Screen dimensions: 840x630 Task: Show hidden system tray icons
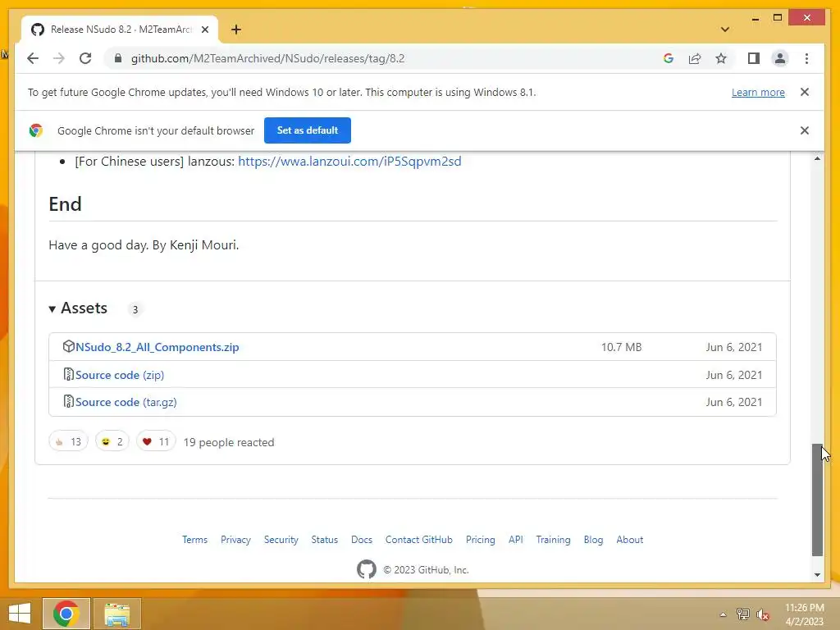pos(723,614)
